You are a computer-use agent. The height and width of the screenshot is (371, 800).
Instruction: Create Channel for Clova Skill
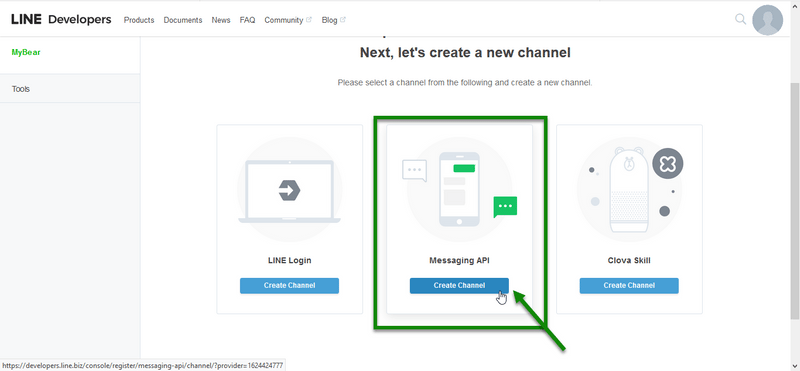(x=629, y=286)
